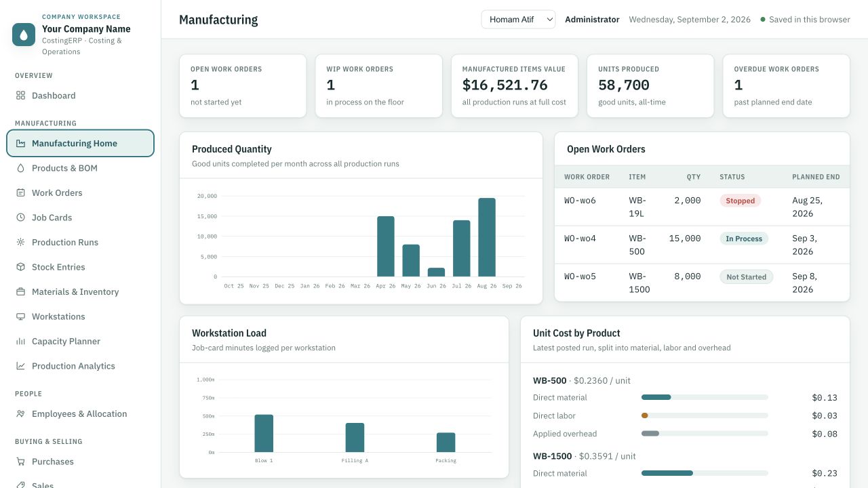This screenshot has height=488, width=868.
Task: Open the Capacity Planner
Action: [x=81, y=341]
